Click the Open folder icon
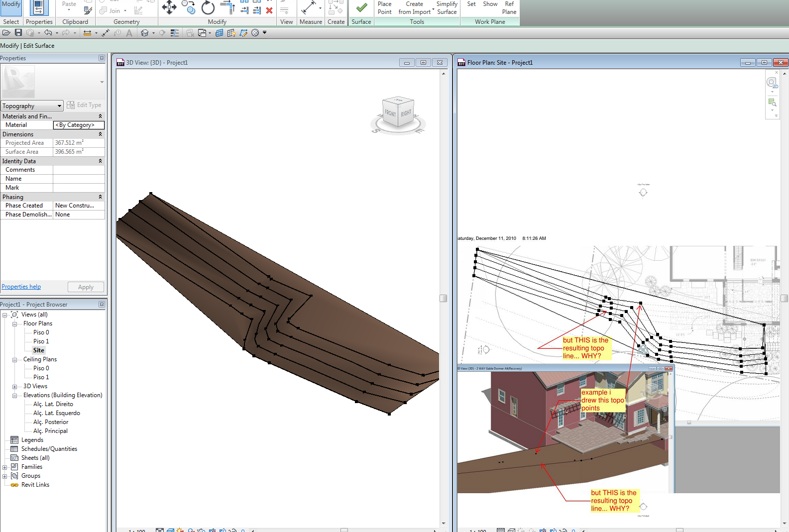 6,33
